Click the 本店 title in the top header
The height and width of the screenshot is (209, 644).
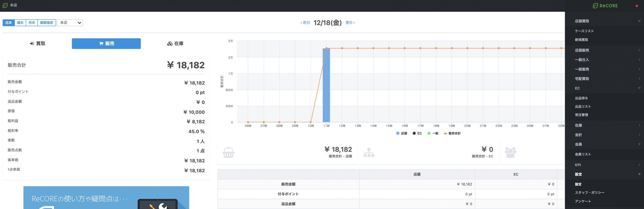coord(13,5)
